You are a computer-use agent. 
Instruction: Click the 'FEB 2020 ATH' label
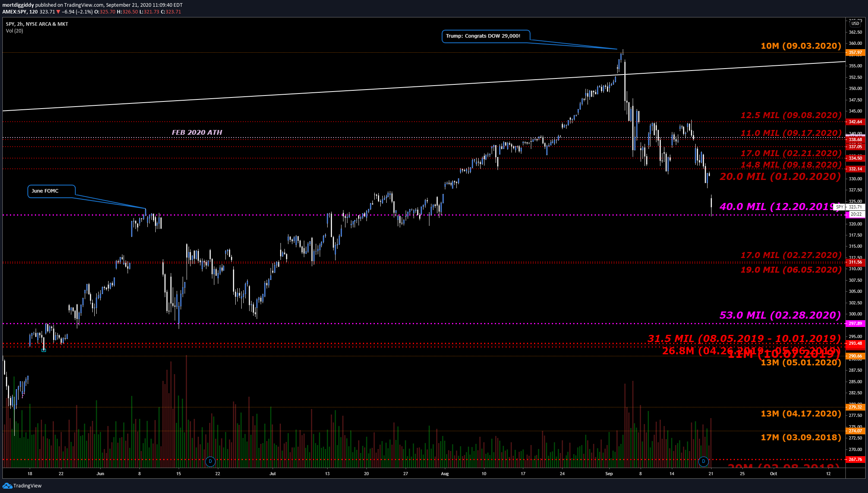(x=197, y=132)
